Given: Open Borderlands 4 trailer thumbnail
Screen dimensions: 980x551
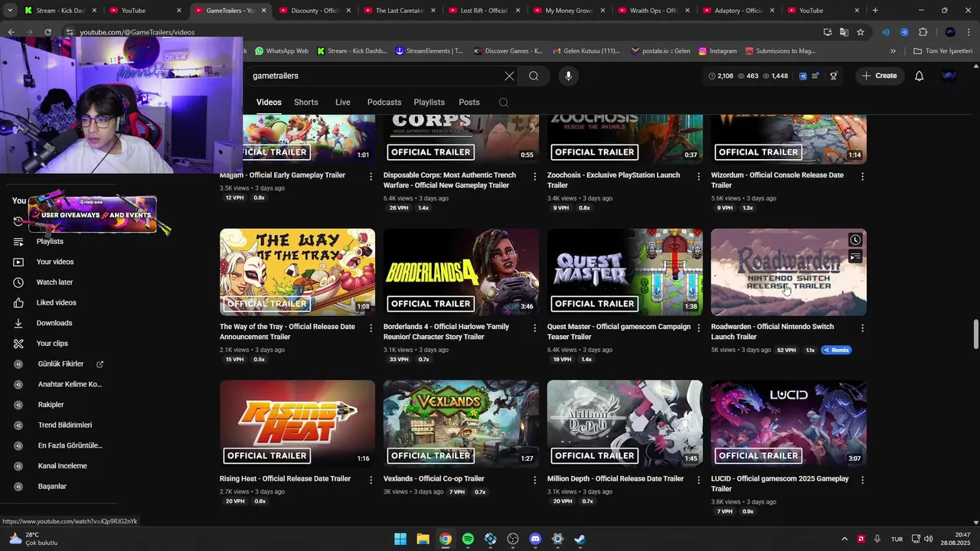Looking at the screenshot, I should tap(461, 272).
